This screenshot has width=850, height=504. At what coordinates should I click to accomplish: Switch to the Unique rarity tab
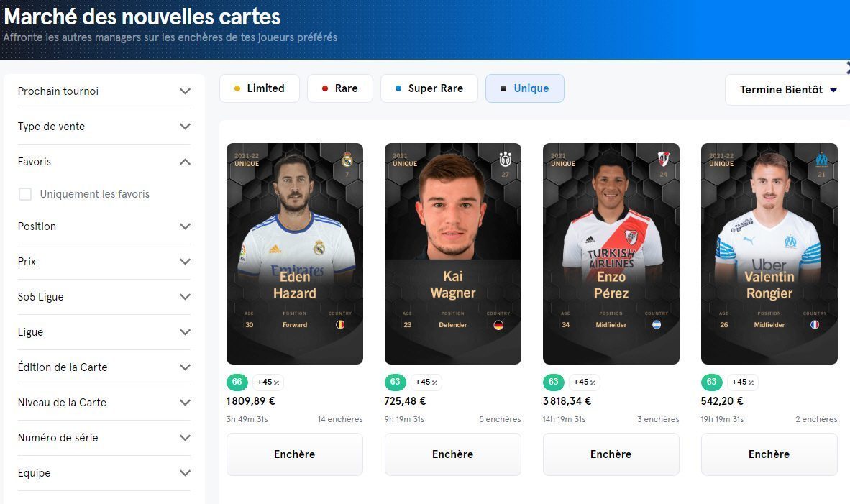524,88
